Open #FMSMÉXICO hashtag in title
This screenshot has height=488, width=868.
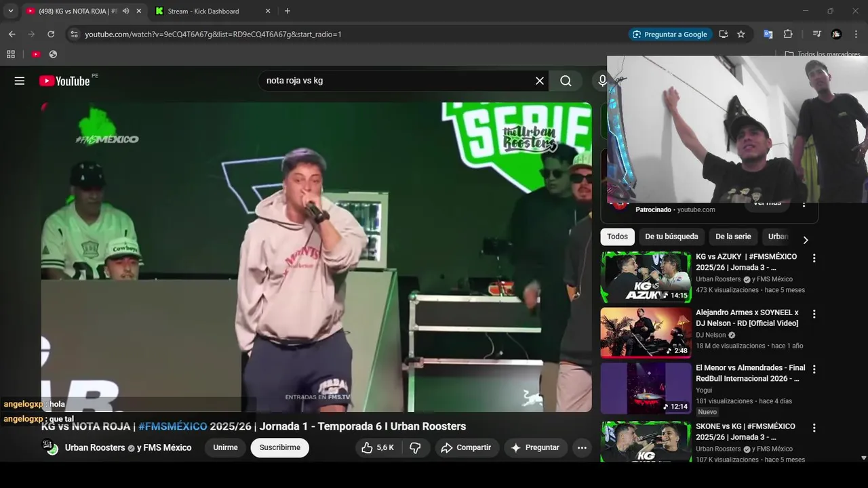(x=173, y=426)
